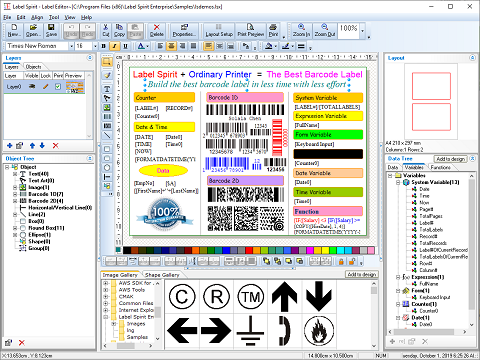Open the zoom percentage dropdown
The width and height of the screenshot is (480, 360).
pyautogui.click(x=362, y=31)
